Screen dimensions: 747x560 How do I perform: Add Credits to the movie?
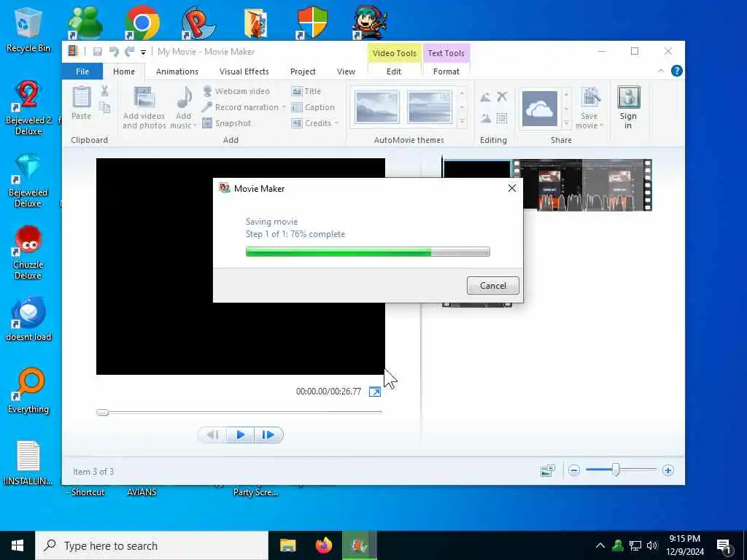pos(311,123)
